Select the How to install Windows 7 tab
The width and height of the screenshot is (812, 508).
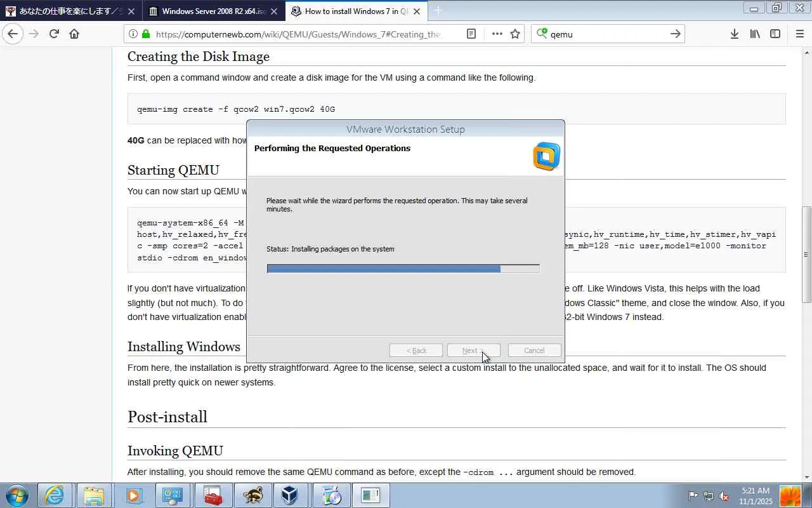[x=357, y=11]
